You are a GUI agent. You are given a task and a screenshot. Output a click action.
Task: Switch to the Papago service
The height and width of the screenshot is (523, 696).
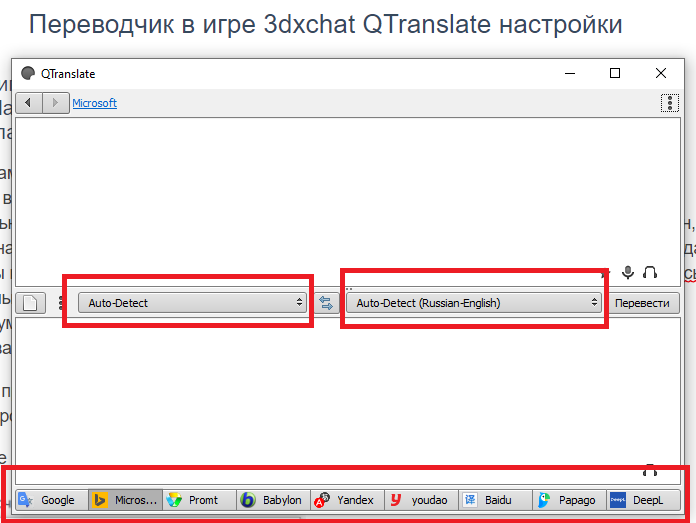pyautogui.click(x=569, y=500)
